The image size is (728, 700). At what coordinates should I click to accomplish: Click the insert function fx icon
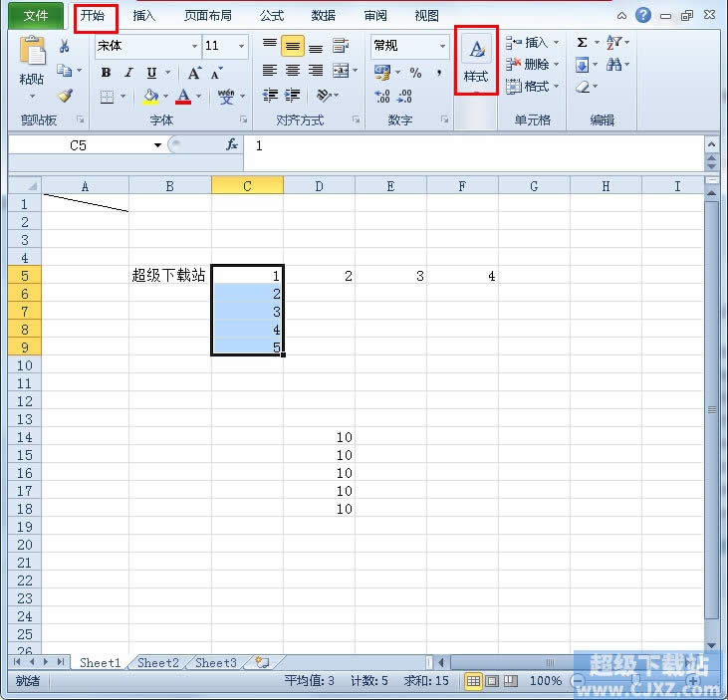[x=231, y=144]
